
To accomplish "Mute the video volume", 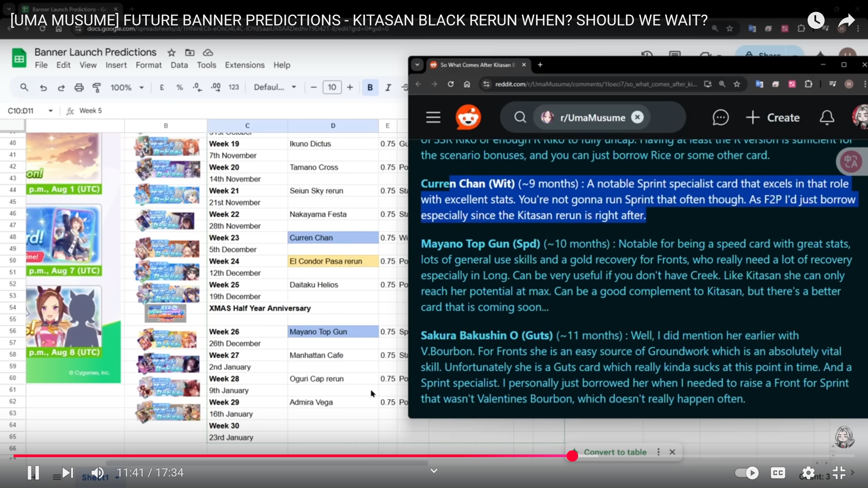I will click(98, 472).
